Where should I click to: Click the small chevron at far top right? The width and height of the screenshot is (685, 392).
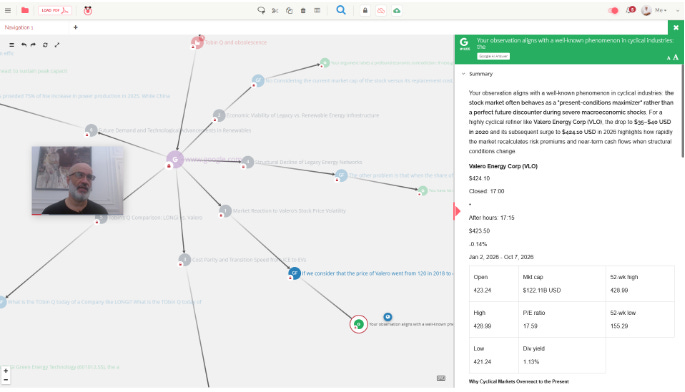coord(678,10)
